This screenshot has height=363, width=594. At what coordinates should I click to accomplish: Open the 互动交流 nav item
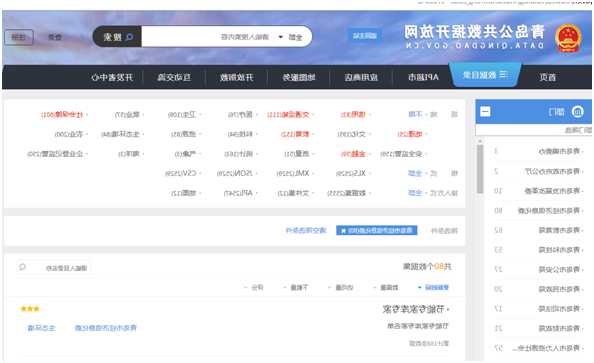click(x=174, y=77)
